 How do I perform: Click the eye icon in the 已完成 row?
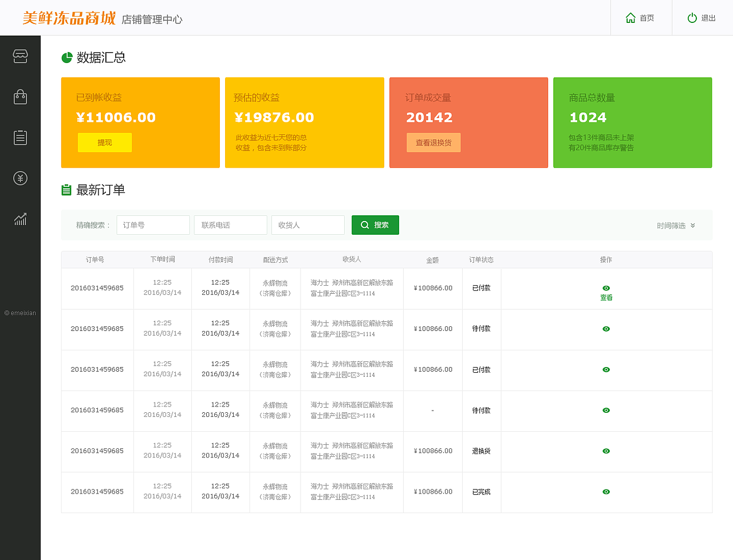pos(606,492)
